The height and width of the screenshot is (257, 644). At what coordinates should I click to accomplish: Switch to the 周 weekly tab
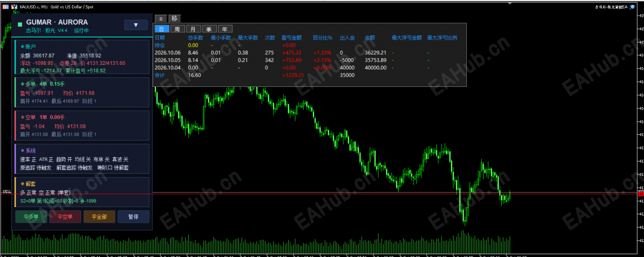pyautogui.click(x=177, y=29)
